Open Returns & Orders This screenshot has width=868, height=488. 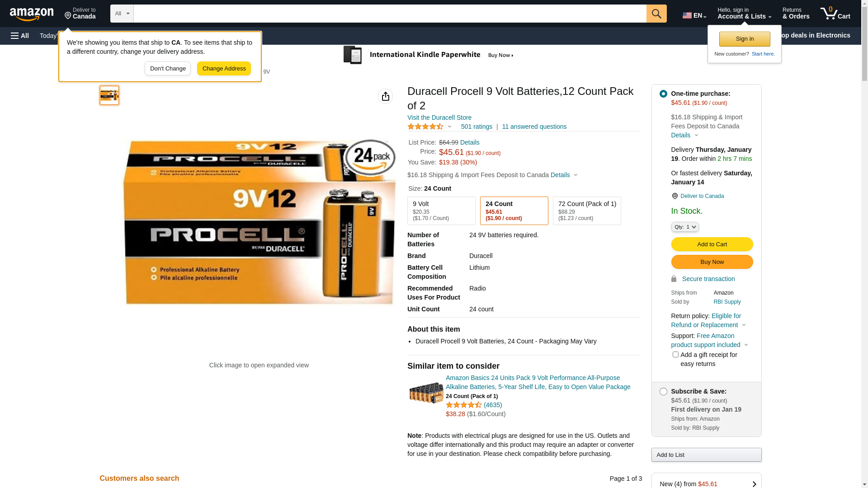(796, 14)
